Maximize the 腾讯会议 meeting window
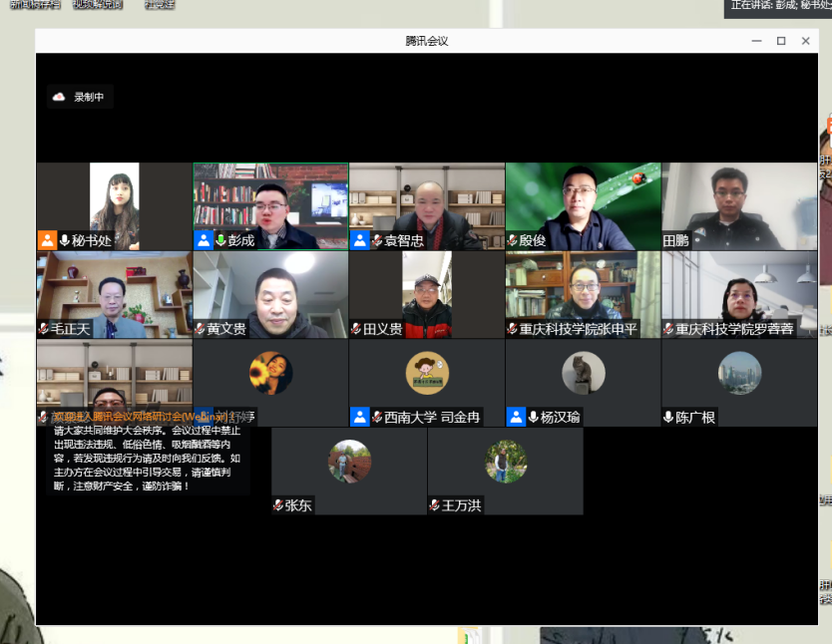This screenshot has width=832, height=644. pos(781,41)
